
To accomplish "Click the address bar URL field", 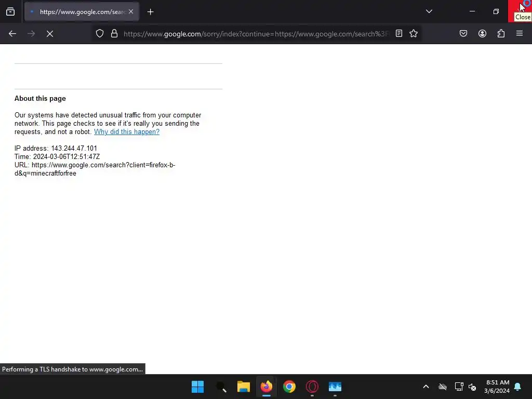I will point(256,34).
